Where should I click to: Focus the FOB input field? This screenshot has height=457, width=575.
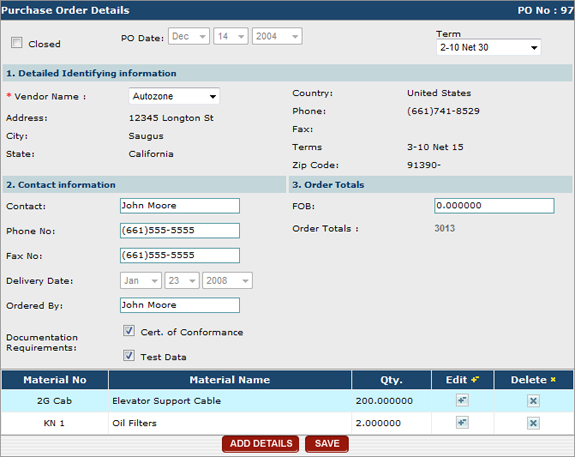pyautogui.click(x=494, y=206)
